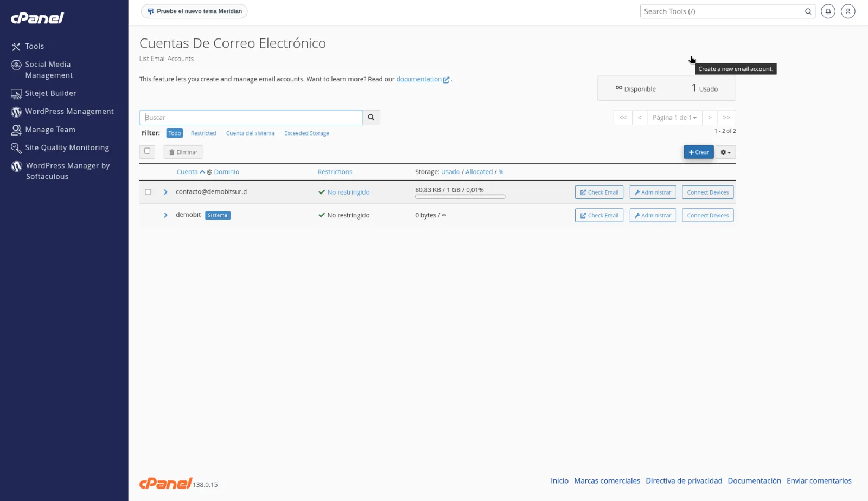Open footer Inicio link
Image resolution: width=868 pixels, height=501 pixels.
[559, 481]
